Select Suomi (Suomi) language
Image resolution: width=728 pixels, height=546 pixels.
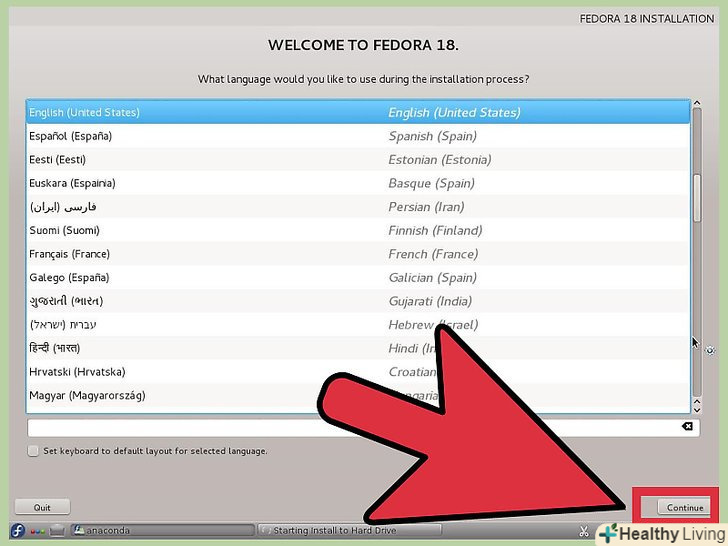tap(358, 230)
